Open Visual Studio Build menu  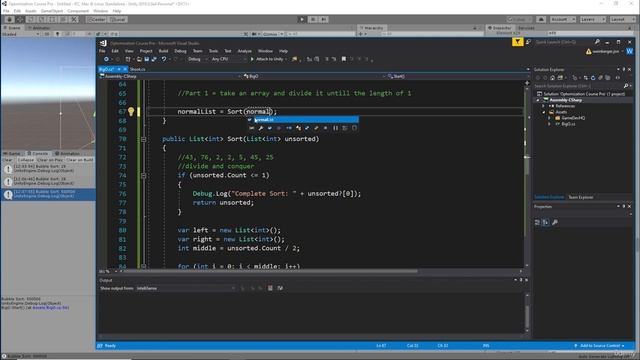click(x=163, y=51)
